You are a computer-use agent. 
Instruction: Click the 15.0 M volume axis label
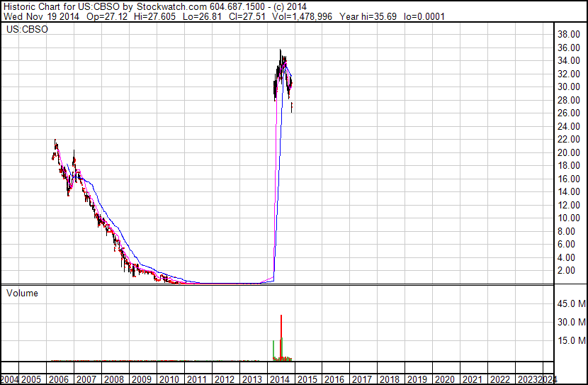point(571,340)
